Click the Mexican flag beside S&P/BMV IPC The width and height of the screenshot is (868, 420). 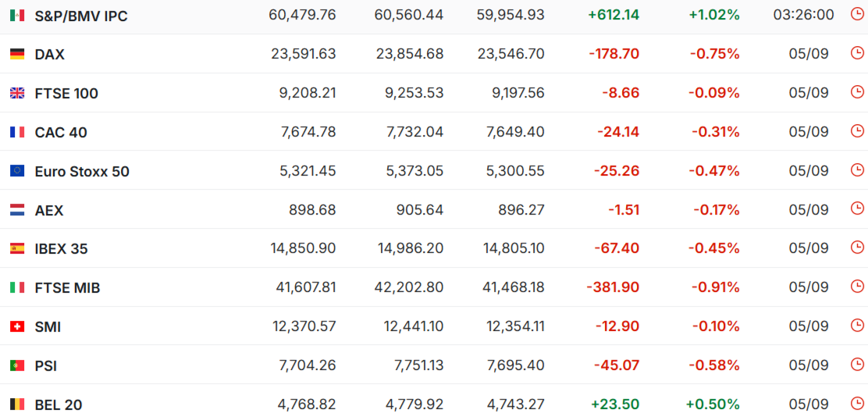tap(17, 16)
